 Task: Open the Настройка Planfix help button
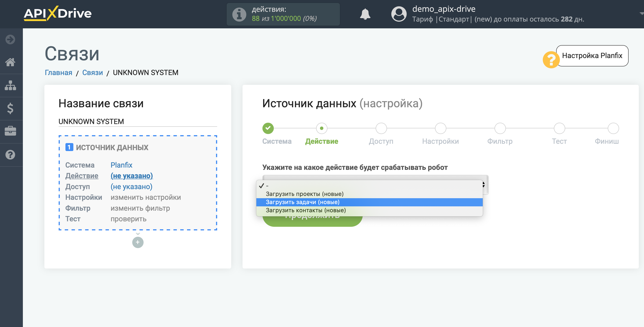pos(592,56)
